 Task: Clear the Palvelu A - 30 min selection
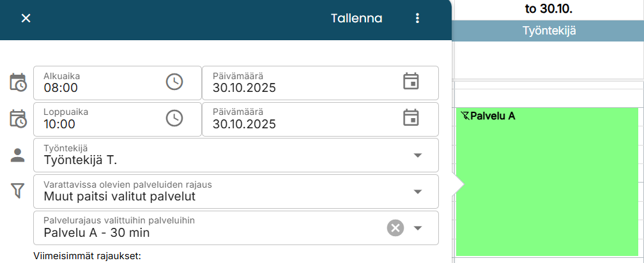(395, 228)
